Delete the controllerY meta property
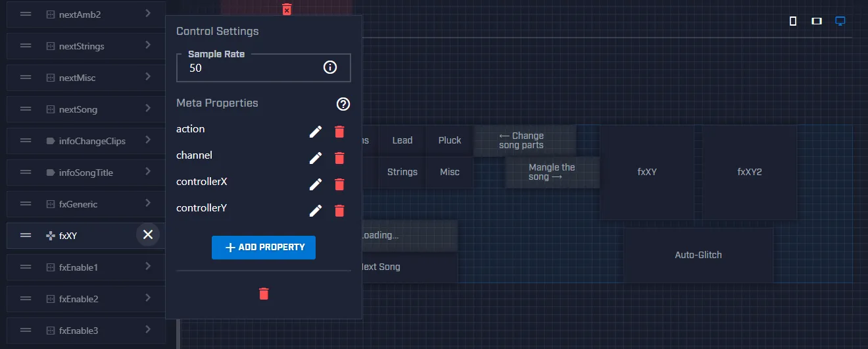 pos(339,211)
